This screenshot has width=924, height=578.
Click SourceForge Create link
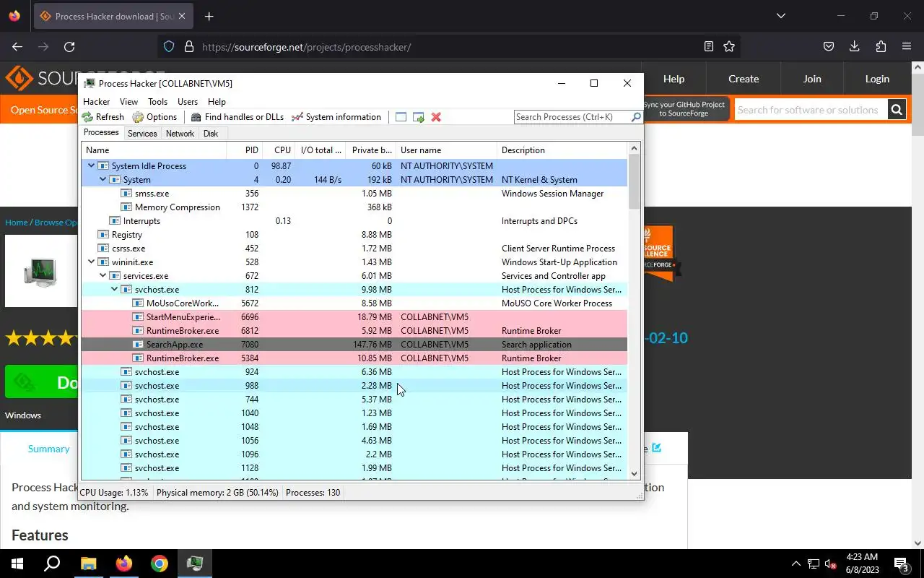coord(744,79)
